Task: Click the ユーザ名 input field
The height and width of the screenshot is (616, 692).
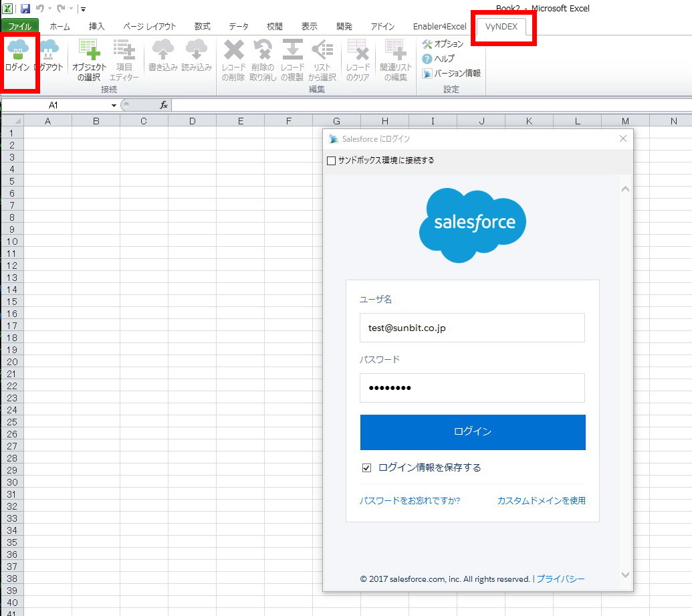Action: pos(472,328)
